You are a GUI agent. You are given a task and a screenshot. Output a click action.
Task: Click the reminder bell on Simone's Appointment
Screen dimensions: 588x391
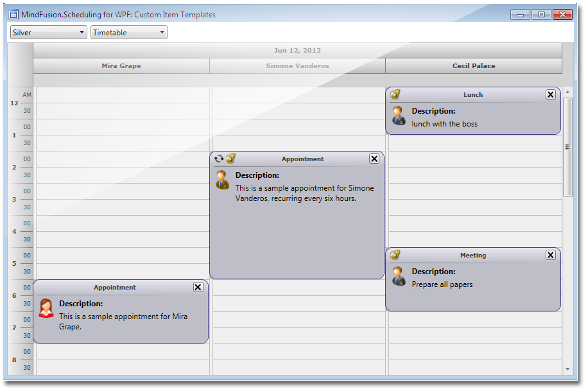pos(231,159)
